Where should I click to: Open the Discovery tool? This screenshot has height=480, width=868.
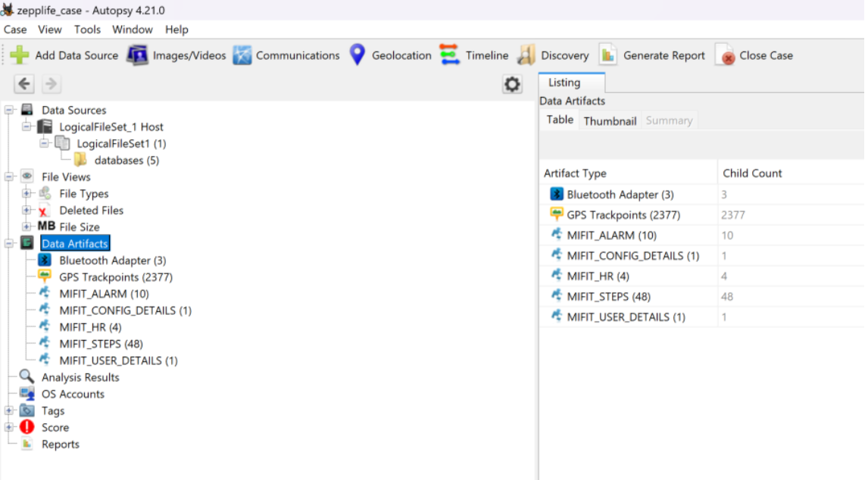point(526,55)
